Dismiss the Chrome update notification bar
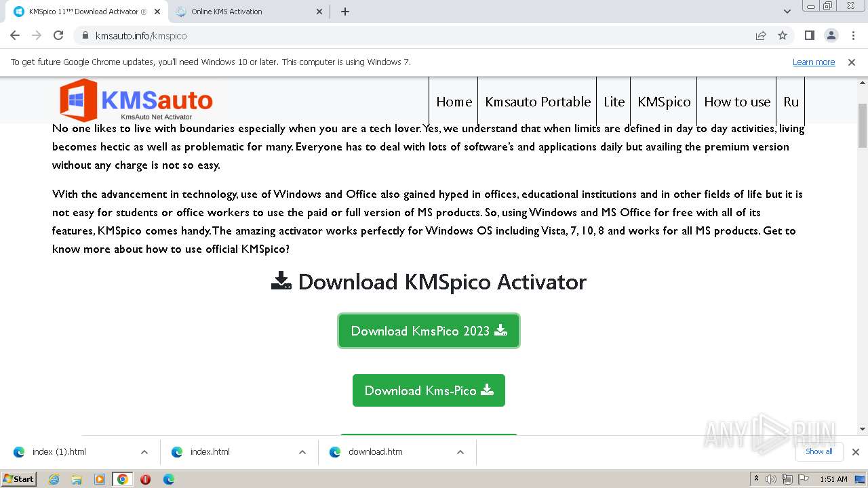868x488 pixels. (851, 62)
